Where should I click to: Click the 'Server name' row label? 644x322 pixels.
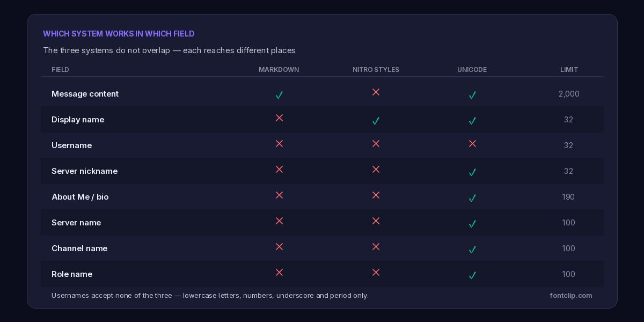[76, 223]
